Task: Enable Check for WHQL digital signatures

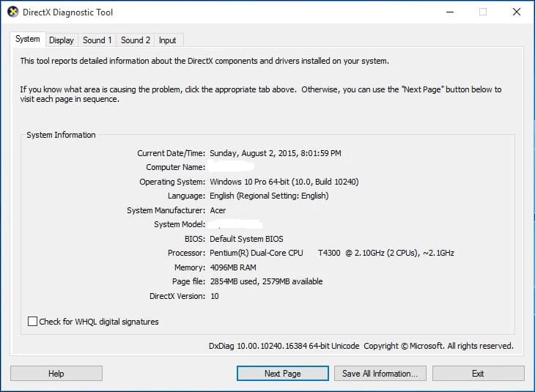Action: point(32,322)
